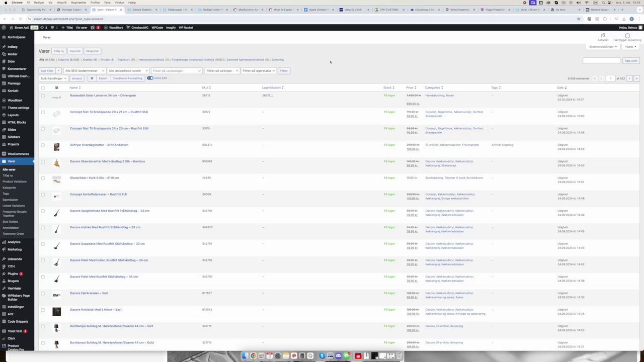The width and height of the screenshot is (644, 362).
Task: Click the gear settings icon beside Export
Action: tap(92, 78)
